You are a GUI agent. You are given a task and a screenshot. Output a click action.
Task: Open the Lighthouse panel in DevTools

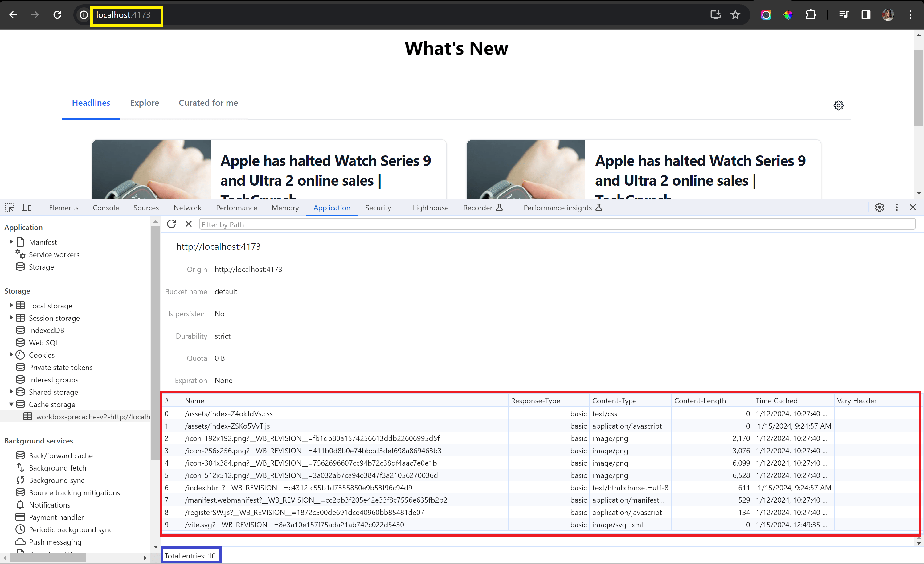(x=431, y=208)
